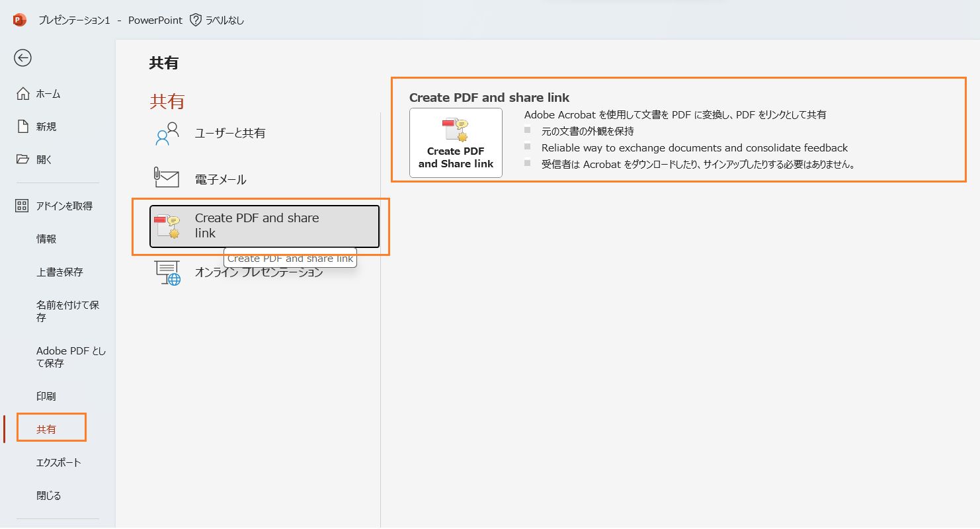Click the 電子メール email envelope icon
980x529 pixels.
pos(167,178)
